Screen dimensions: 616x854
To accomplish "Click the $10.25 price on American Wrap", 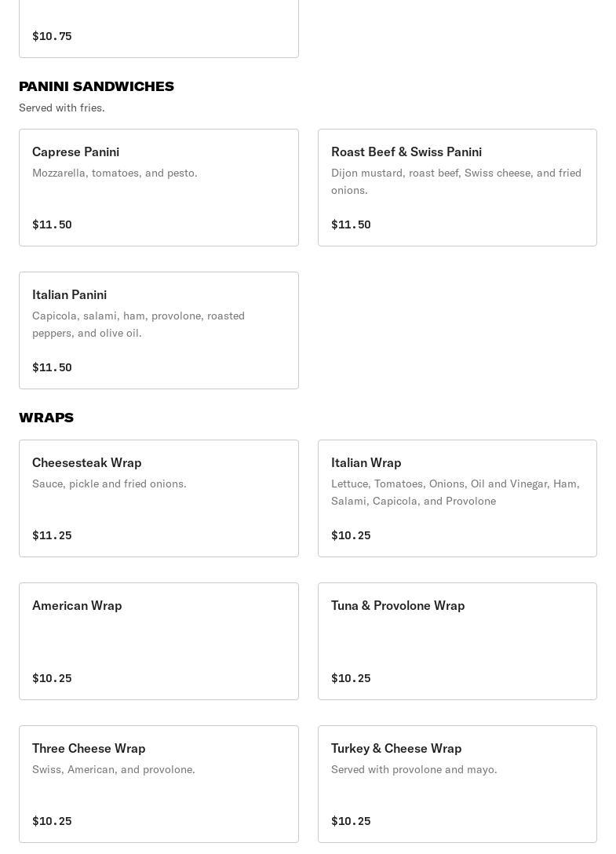I will pyautogui.click(x=52, y=678).
